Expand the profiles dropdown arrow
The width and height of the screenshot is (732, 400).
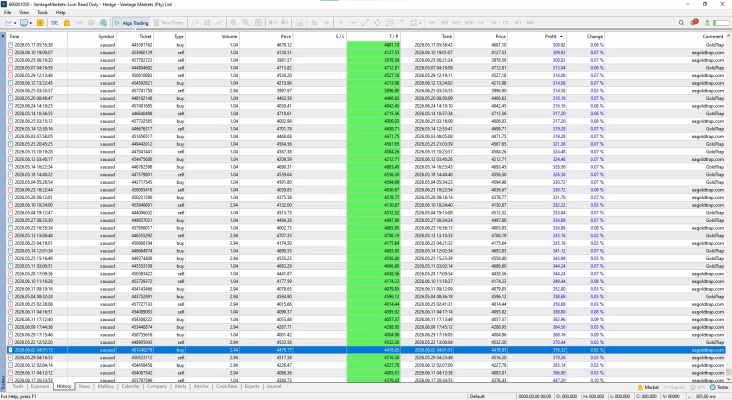[x=31, y=22]
